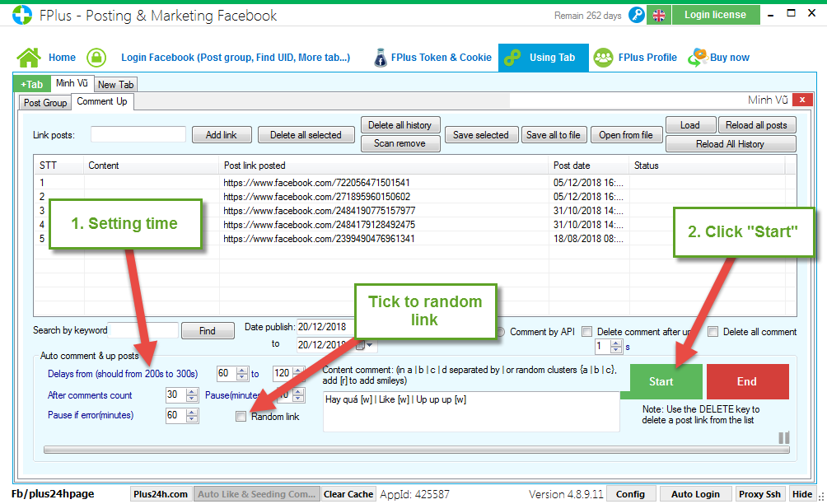This screenshot has height=504, width=827.
Task: Select the Comment Up sub-tab
Action: [x=102, y=101]
